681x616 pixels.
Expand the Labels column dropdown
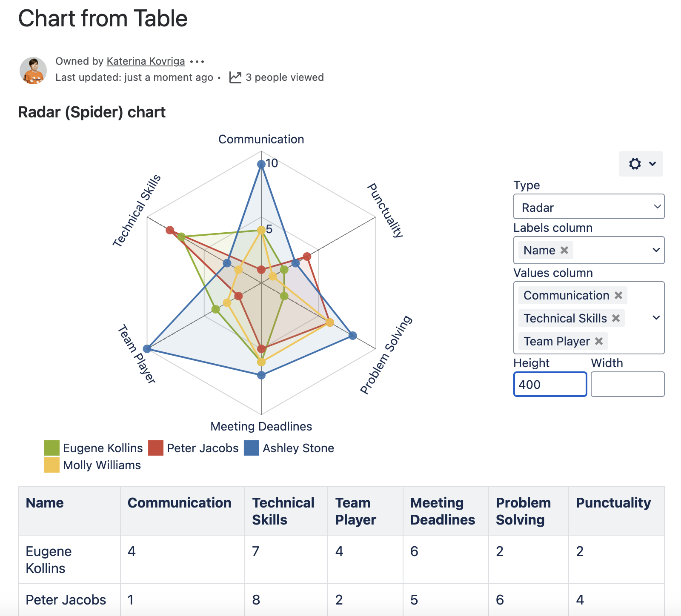click(x=656, y=250)
